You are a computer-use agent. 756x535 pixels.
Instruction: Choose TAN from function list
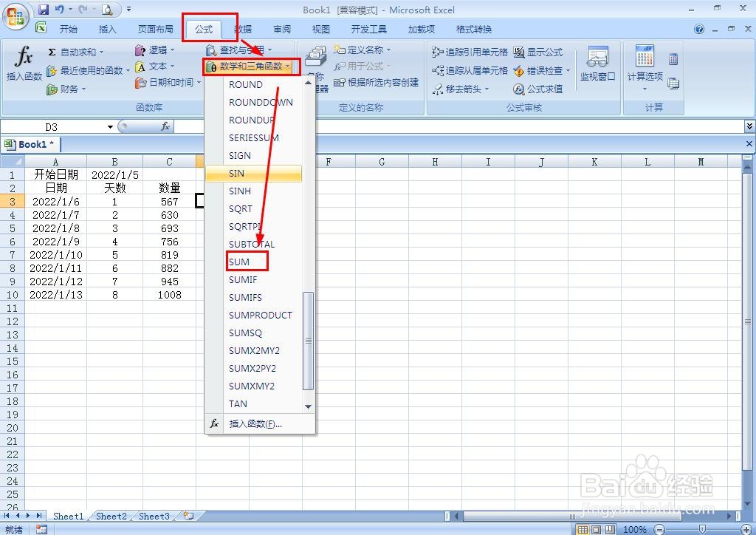254,403
